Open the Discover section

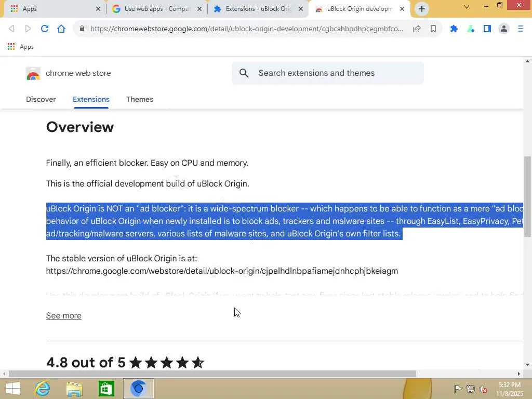coord(41,99)
